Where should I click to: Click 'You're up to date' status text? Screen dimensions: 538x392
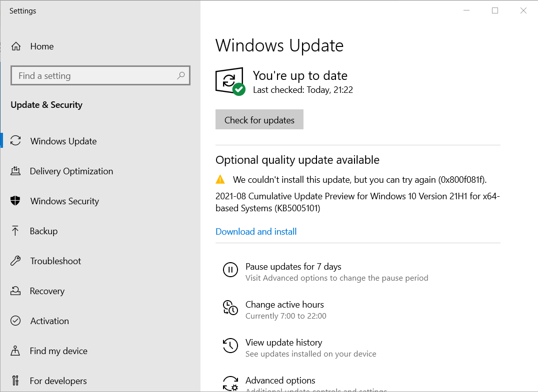point(300,75)
